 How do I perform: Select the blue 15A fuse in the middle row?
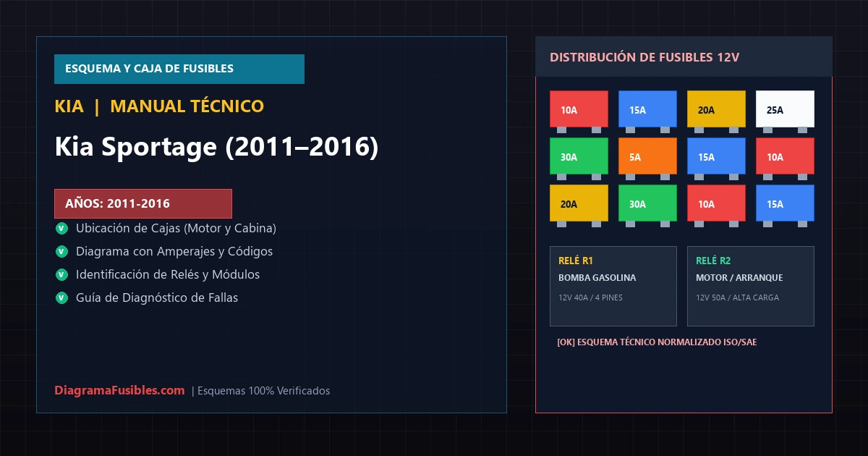click(x=716, y=156)
